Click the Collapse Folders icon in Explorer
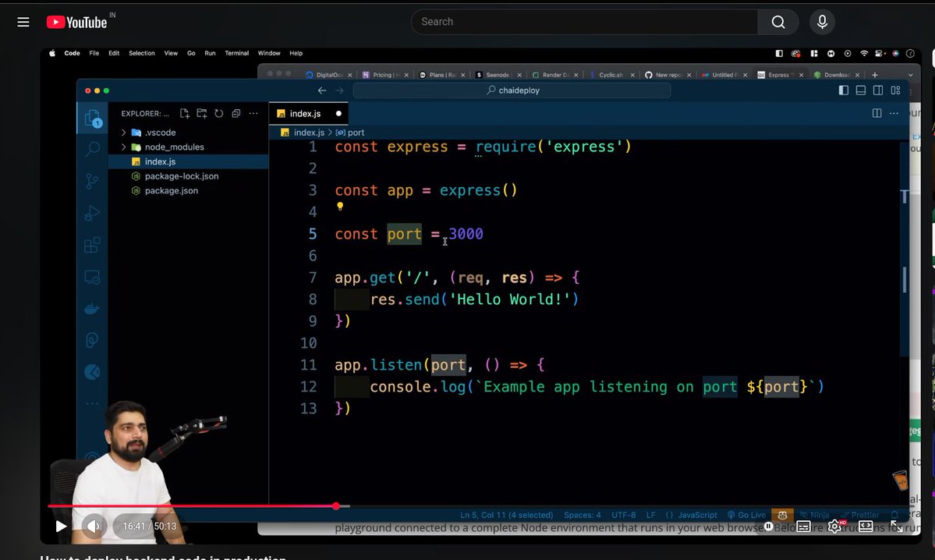The height and width of the screenshot is (560, 935). tap(236, 114)
